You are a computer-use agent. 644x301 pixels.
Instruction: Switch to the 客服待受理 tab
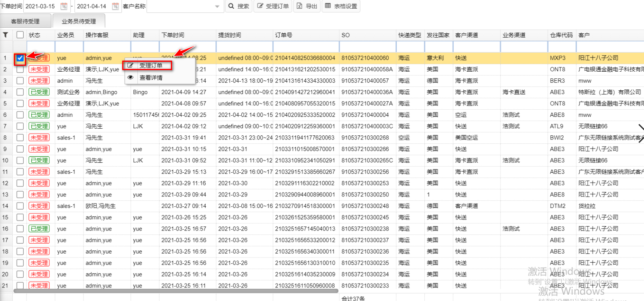click(25, 21)
